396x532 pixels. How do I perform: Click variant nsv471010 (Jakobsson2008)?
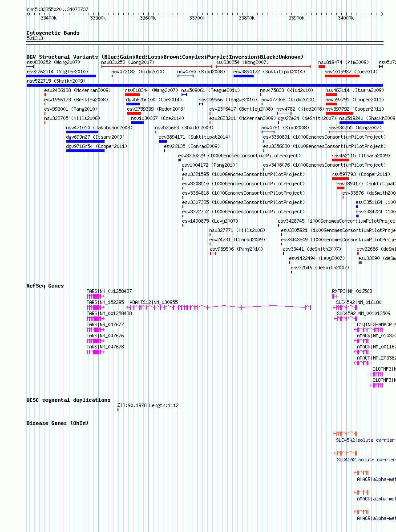pos(99,128)
